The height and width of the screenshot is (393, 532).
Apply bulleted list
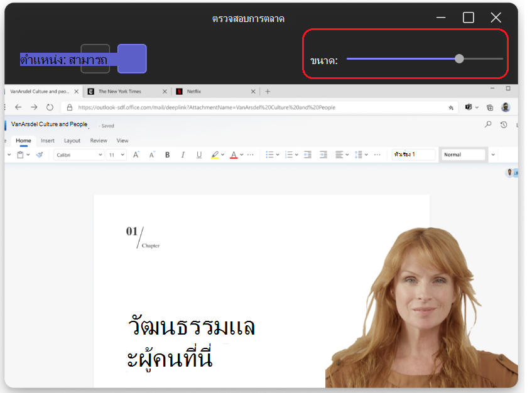(x=269, y=155)
